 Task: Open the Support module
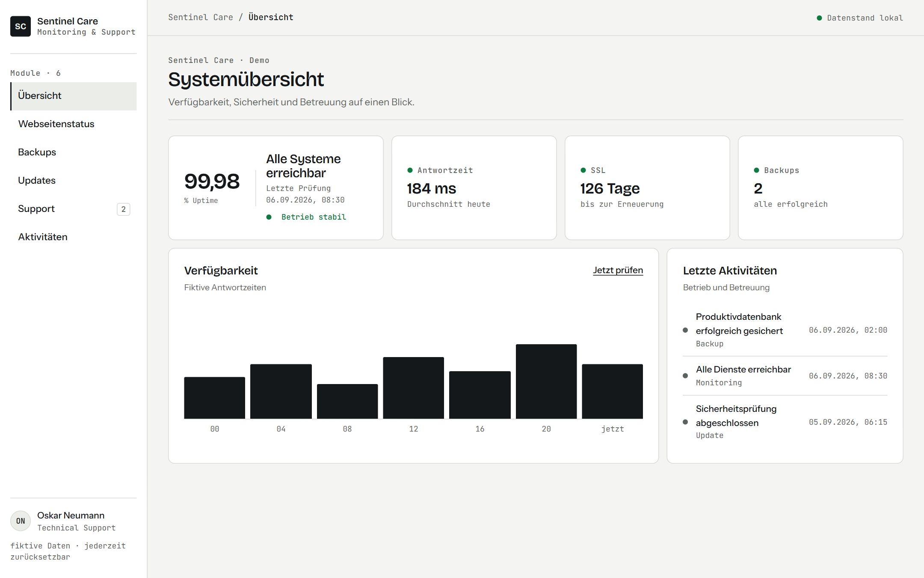pos(74,209)
